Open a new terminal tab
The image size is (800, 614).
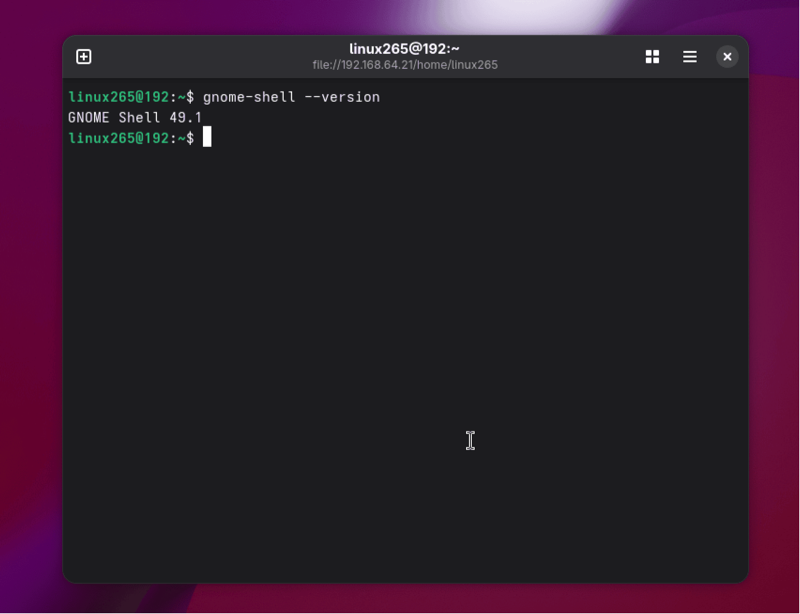coord(84,57)
